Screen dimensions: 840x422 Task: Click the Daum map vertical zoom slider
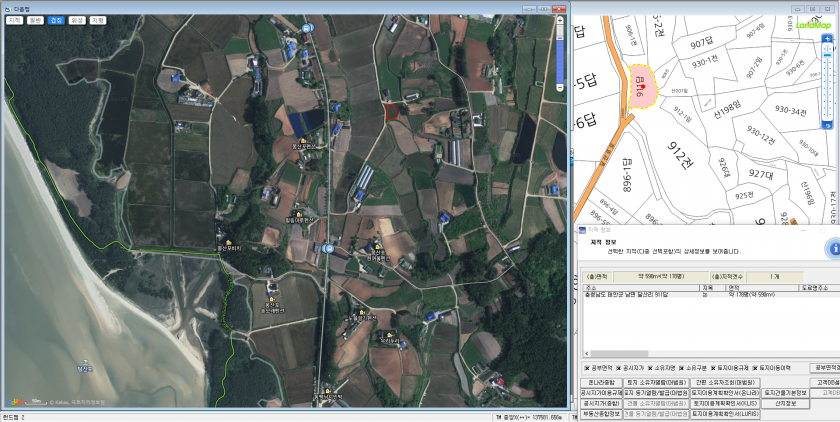[560, 54]
